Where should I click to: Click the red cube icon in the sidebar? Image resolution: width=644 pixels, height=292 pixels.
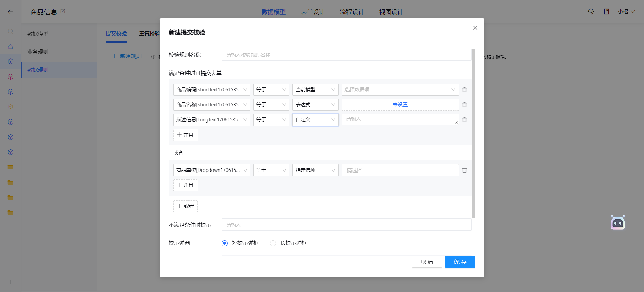[10, 77]
